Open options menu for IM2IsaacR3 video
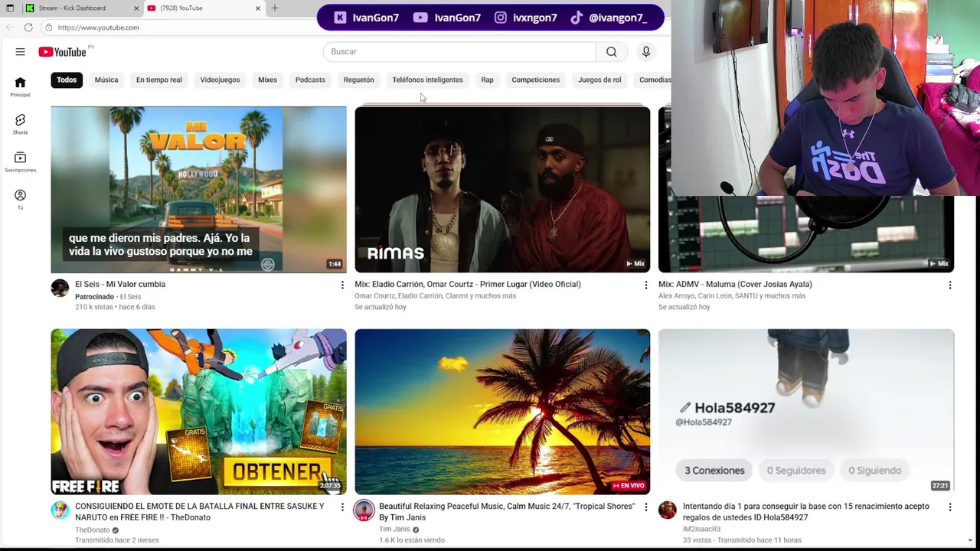 coord(949,507)
